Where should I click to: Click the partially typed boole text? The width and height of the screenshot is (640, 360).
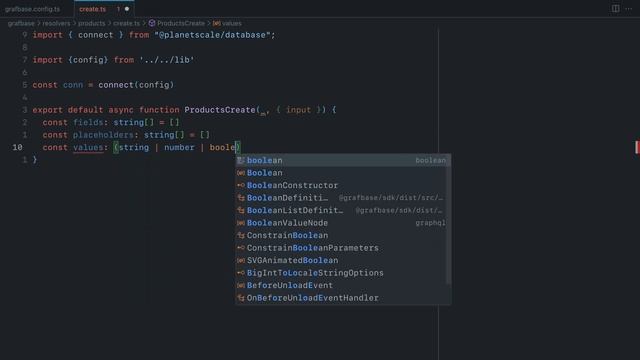[x=222, y=147]
